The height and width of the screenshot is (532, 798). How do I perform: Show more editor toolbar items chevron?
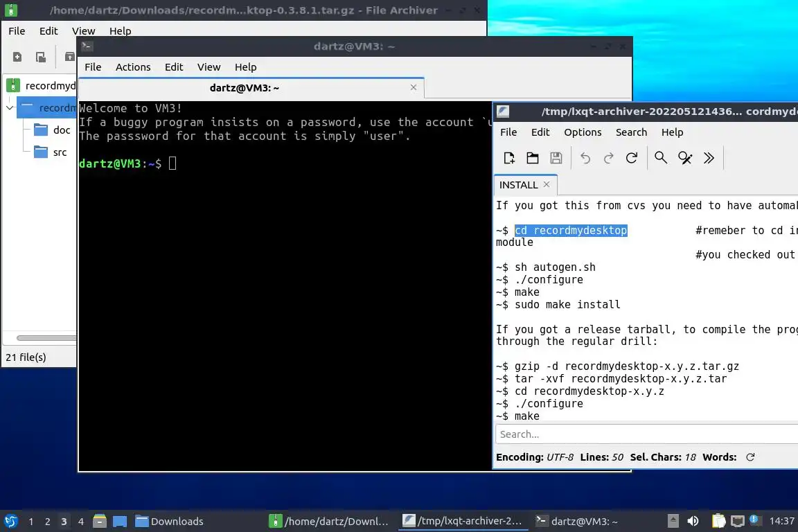709,158
